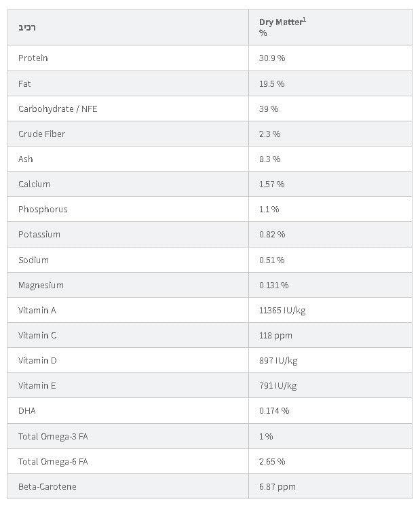
Task: Click the Carbohydrate / NFE label
Action: coord(58,109)
